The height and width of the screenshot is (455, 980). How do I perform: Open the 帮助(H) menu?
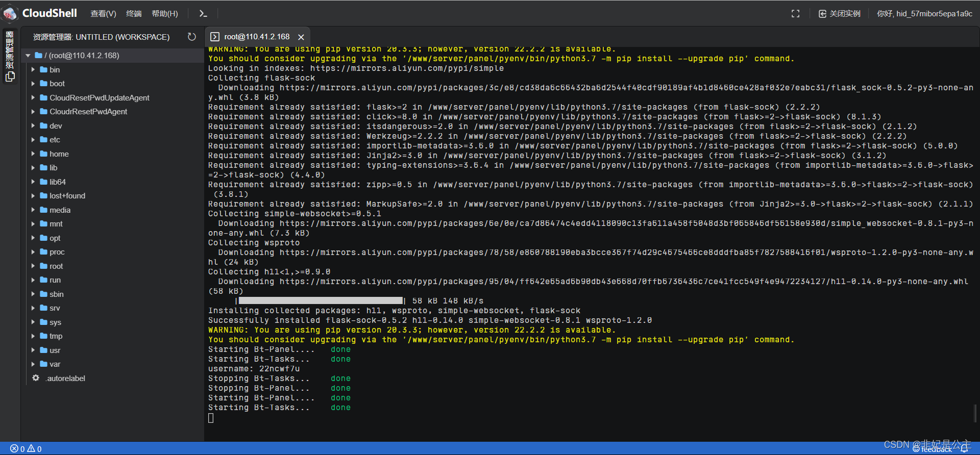(165, 14)
